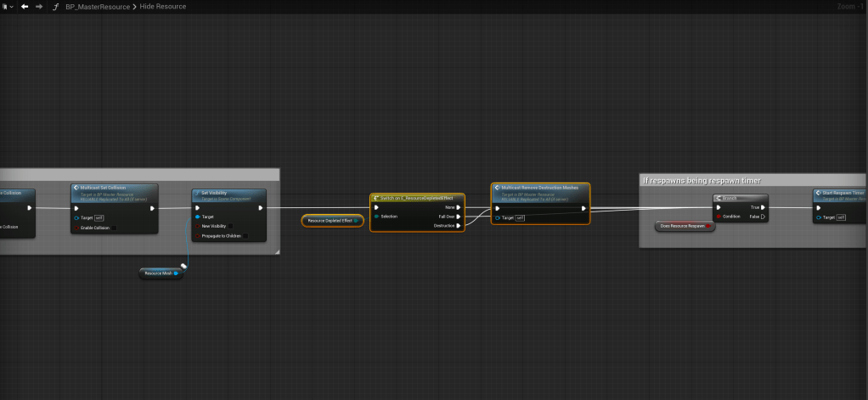Click self field on Multicast Remove Destruction Meshes
The width and height of the screenshot is (868, 400).
tap(520, 218)
